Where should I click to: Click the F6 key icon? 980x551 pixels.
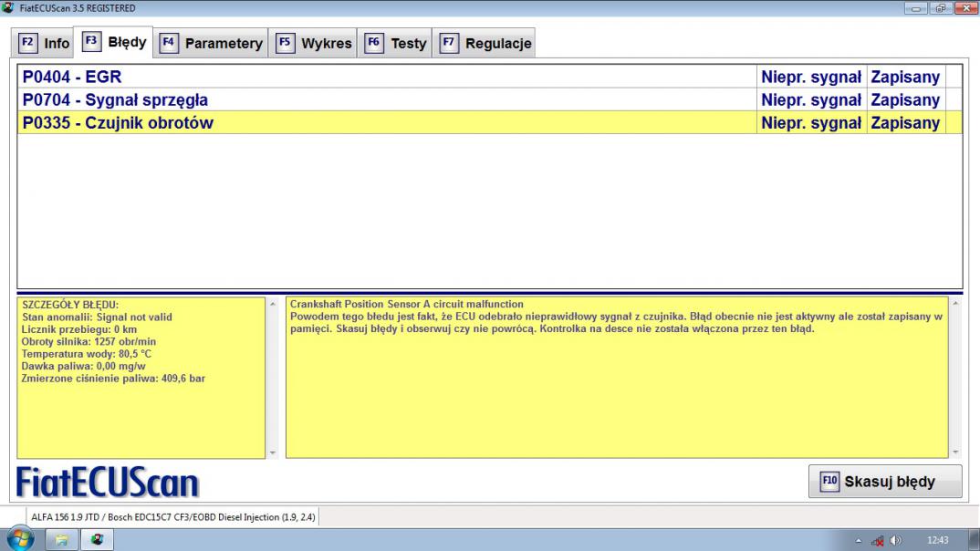(374, 43)
